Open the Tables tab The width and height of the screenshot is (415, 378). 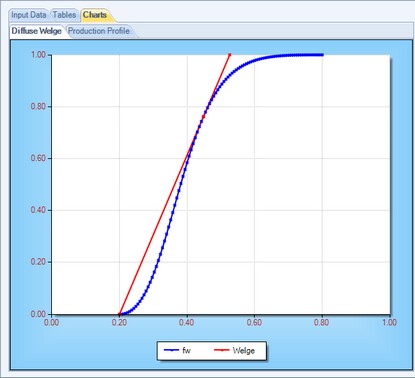click(x=65, y=15)
